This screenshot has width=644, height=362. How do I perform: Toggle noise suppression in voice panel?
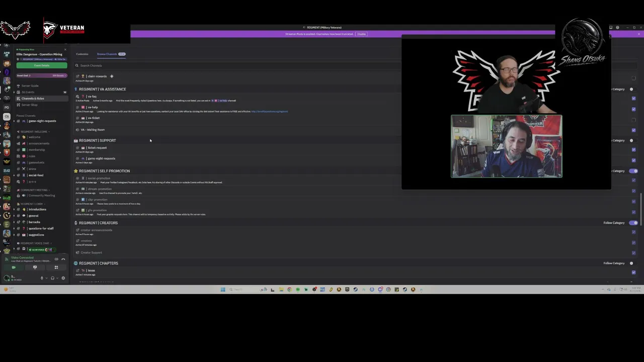tap(56, 259)
